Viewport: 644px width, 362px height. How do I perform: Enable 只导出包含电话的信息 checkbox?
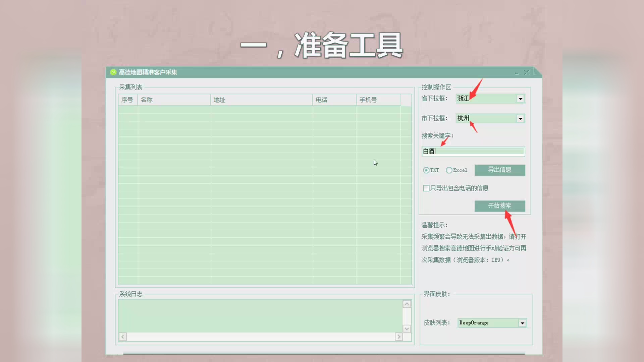point(426,188)
